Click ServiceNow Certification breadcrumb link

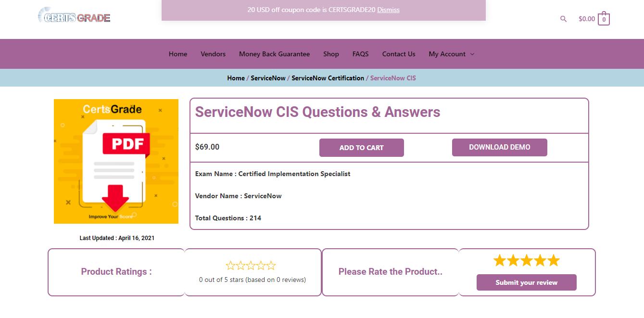click(328, 78)
